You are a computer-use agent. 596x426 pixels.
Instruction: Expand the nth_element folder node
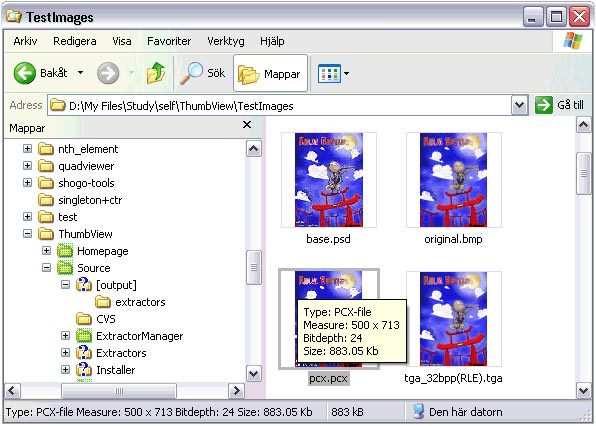pos(27,148)
